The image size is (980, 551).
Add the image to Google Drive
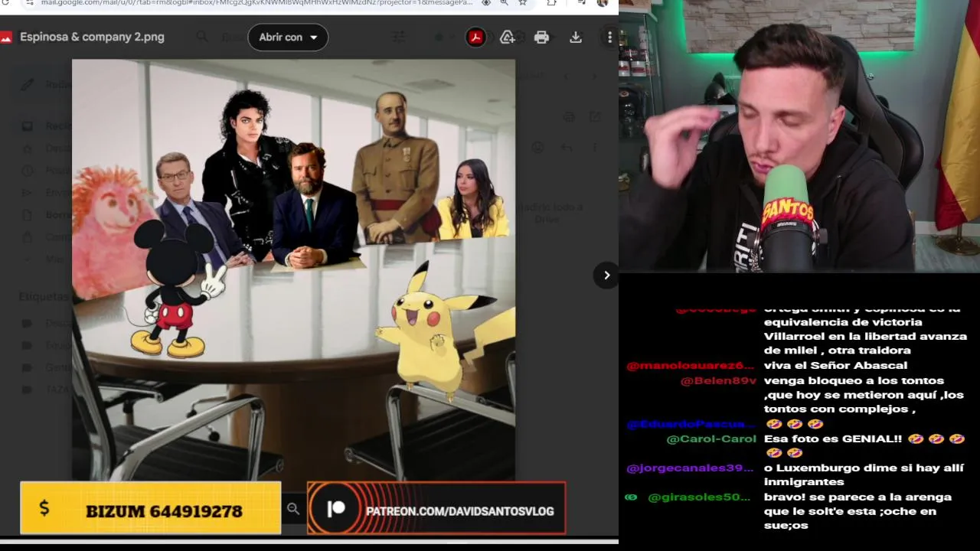(x=507, y=37)
